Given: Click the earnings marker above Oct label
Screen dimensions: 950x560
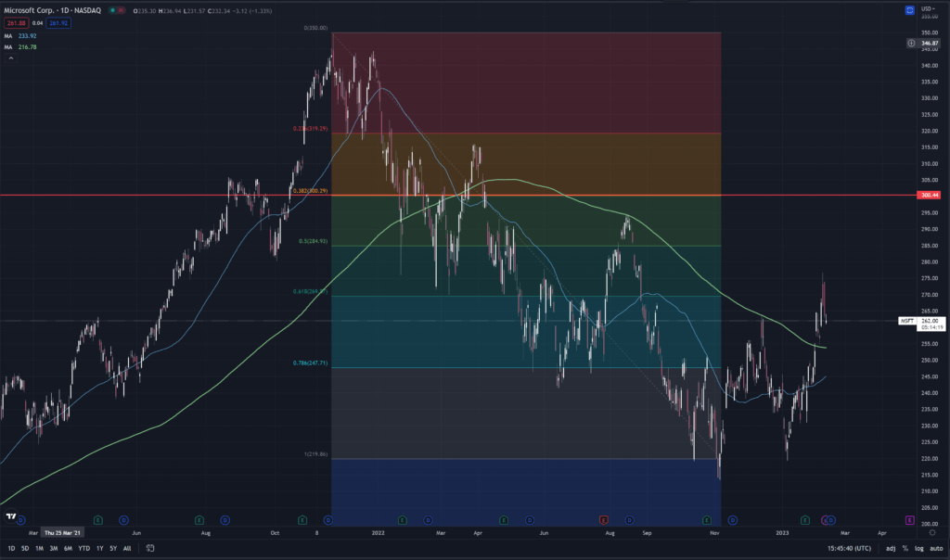Looking at the screenshot, I should tap(302, 520).
